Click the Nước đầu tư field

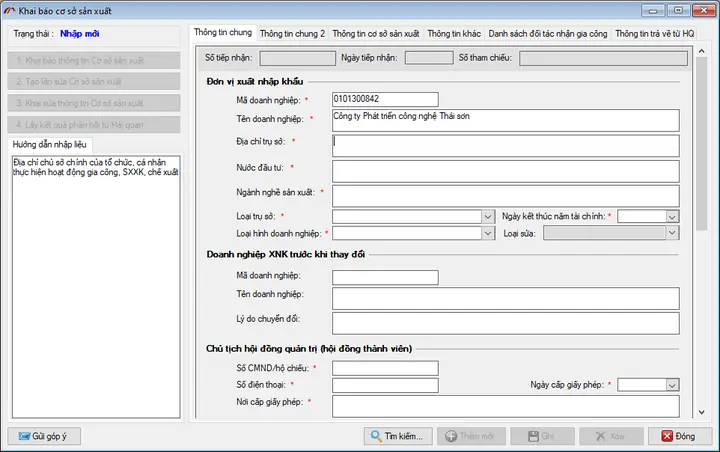point(506,171)
